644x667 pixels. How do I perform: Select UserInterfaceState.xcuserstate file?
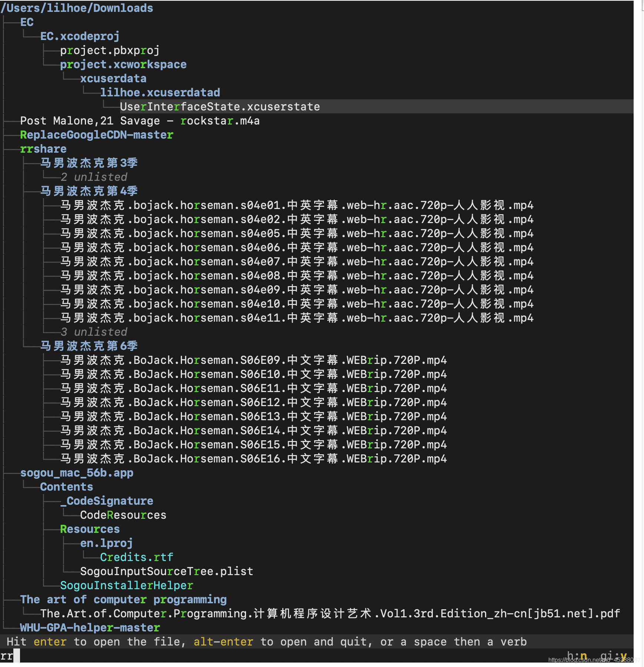coord(220,107)
